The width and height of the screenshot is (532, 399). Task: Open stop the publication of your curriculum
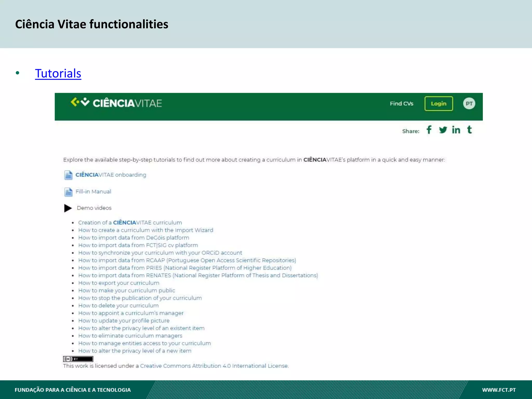(x=140, y=298)
